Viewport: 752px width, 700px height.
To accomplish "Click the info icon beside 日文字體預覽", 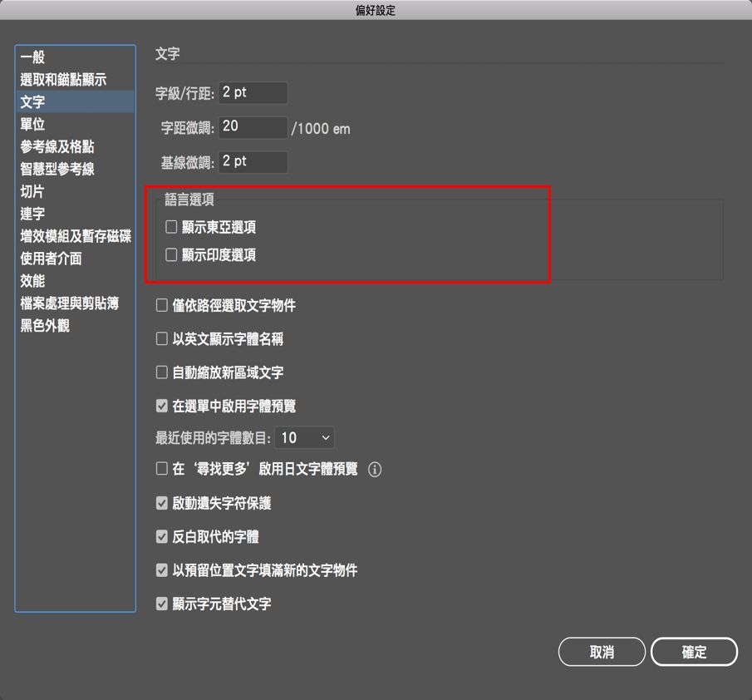I will tap(375, 469).
